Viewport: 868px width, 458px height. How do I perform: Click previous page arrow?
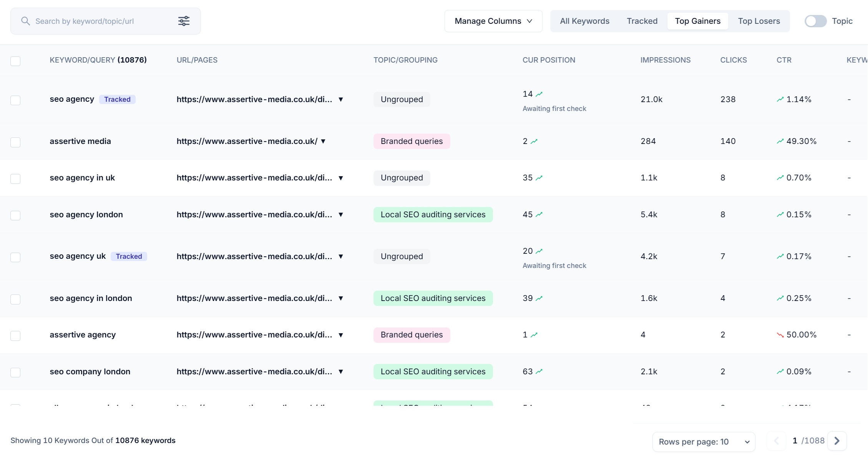[776, 441]
